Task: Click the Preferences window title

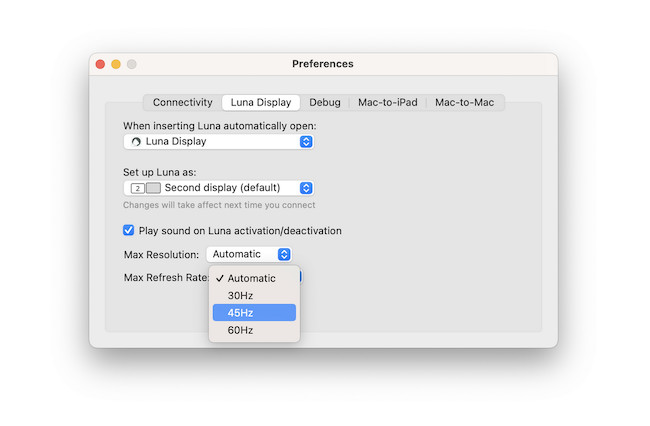Action: [323, 64]
